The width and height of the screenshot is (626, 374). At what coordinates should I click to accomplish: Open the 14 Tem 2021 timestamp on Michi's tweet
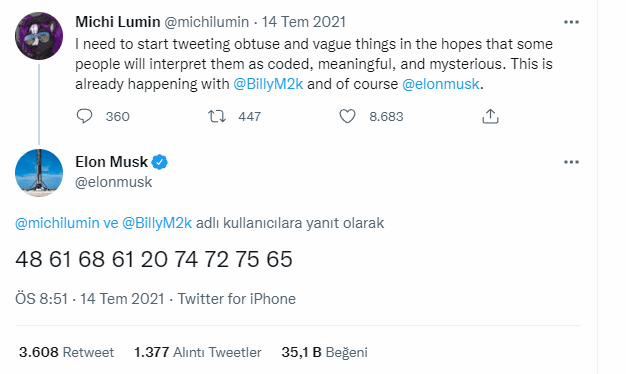(x=303, y=22)
